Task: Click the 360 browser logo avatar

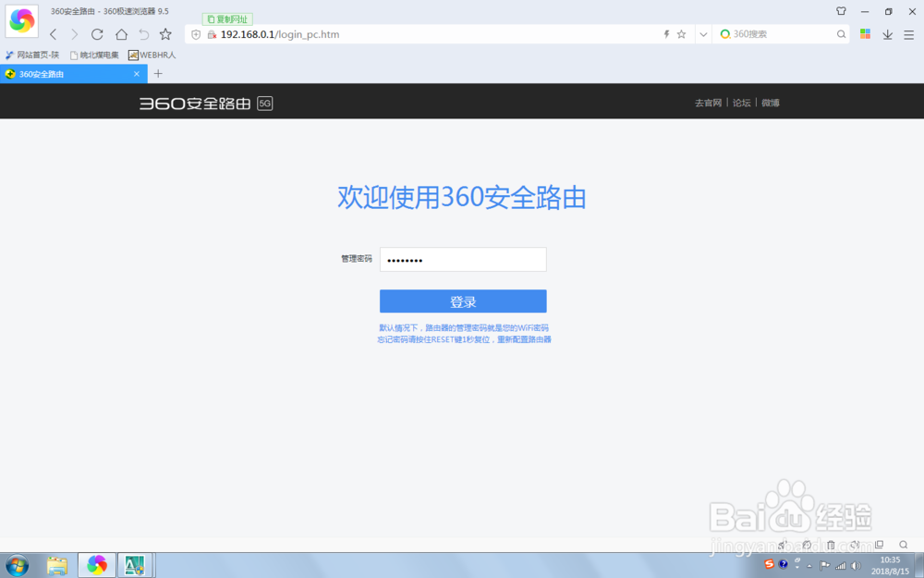Action: (x=22, y=20)
